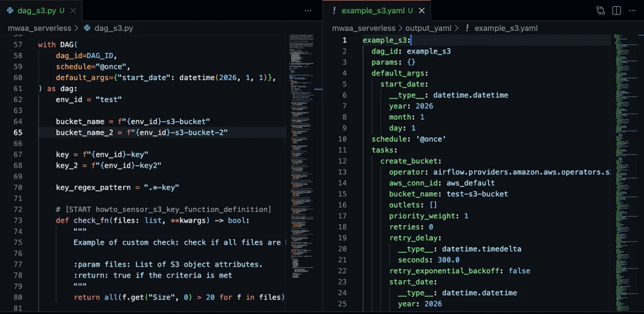
Task: Open more actions menu in right editor
Action: pyautogui.click(x=633, y=11)
